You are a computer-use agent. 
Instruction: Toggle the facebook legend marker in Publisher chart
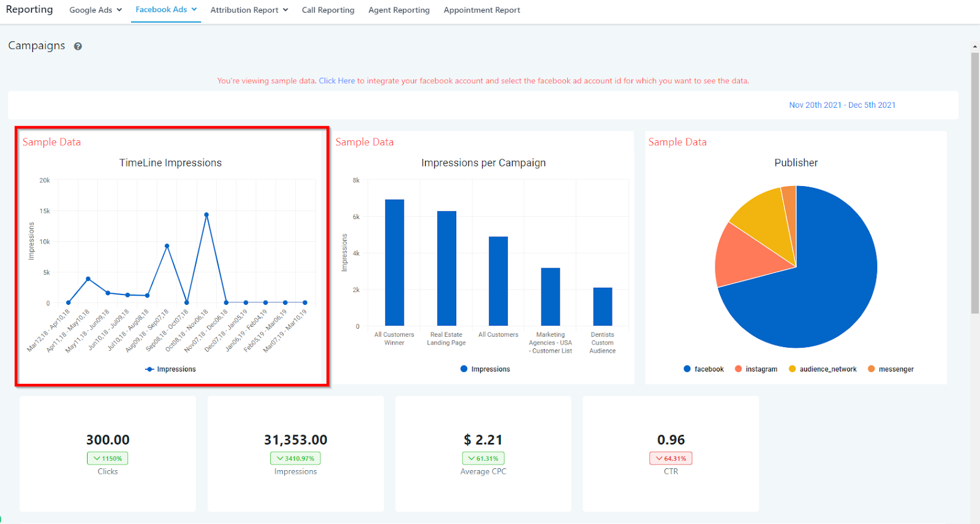[x=687, y=369]
